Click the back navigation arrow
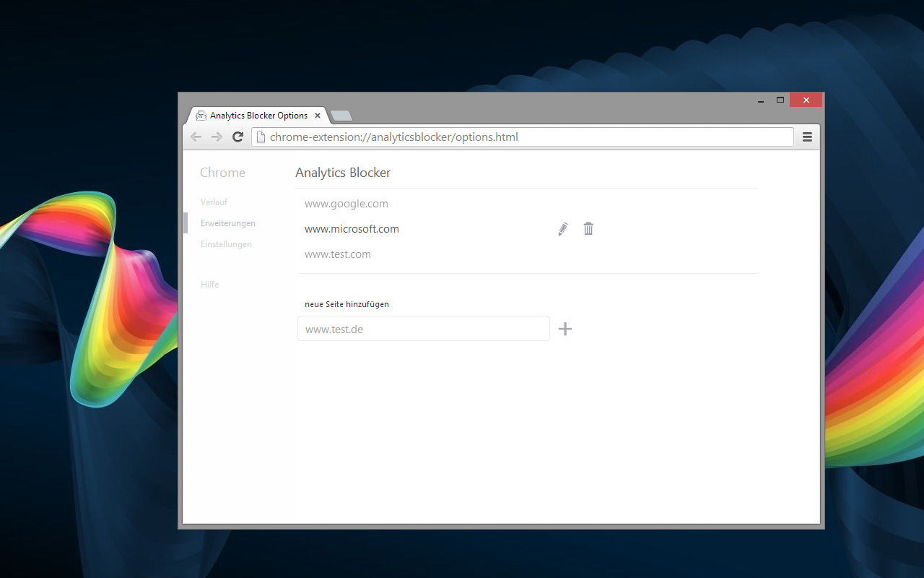 (196, 137)
